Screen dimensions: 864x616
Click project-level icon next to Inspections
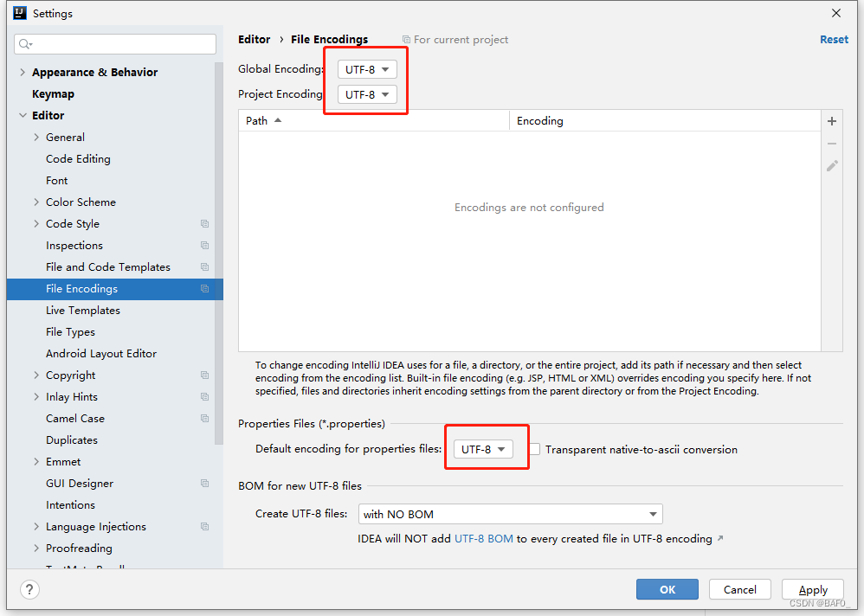[204, 246]
